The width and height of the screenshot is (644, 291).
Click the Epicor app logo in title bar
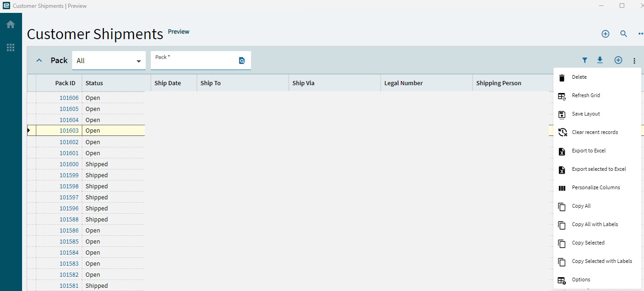coord(6,6)
